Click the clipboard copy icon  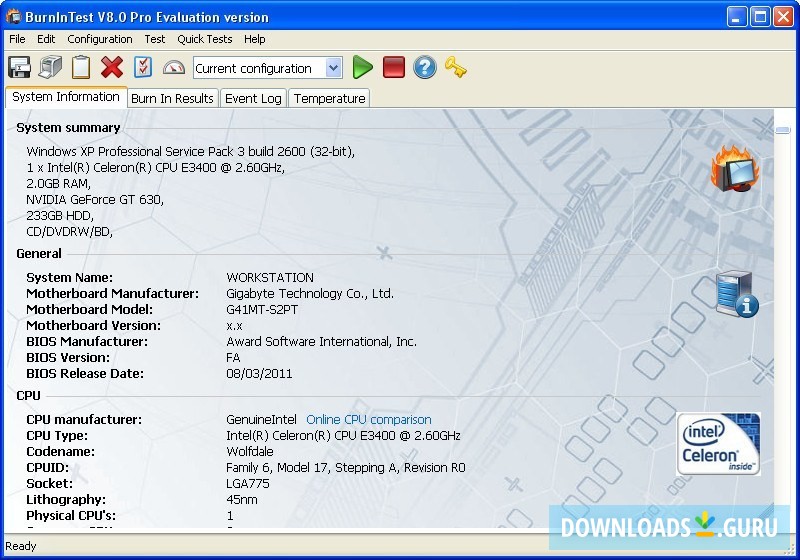pyautogui.click(x=81, y=67)
